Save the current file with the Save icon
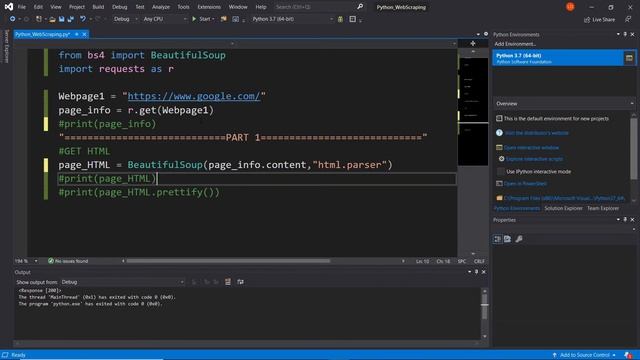 point(62,19)
